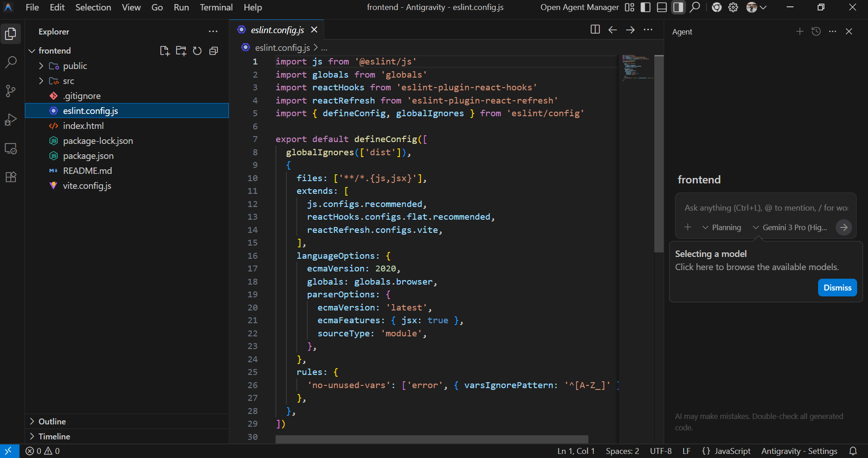
Task: View past agent conversations history
Action: point(816,31)
